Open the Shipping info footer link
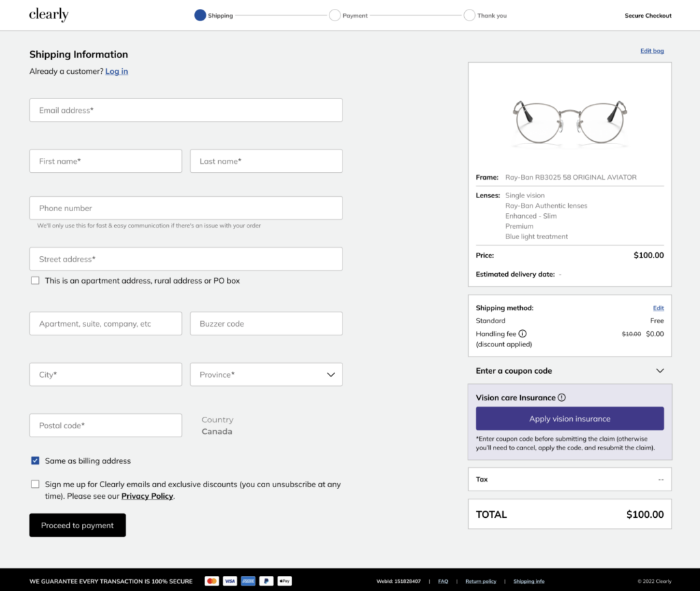 528,581
